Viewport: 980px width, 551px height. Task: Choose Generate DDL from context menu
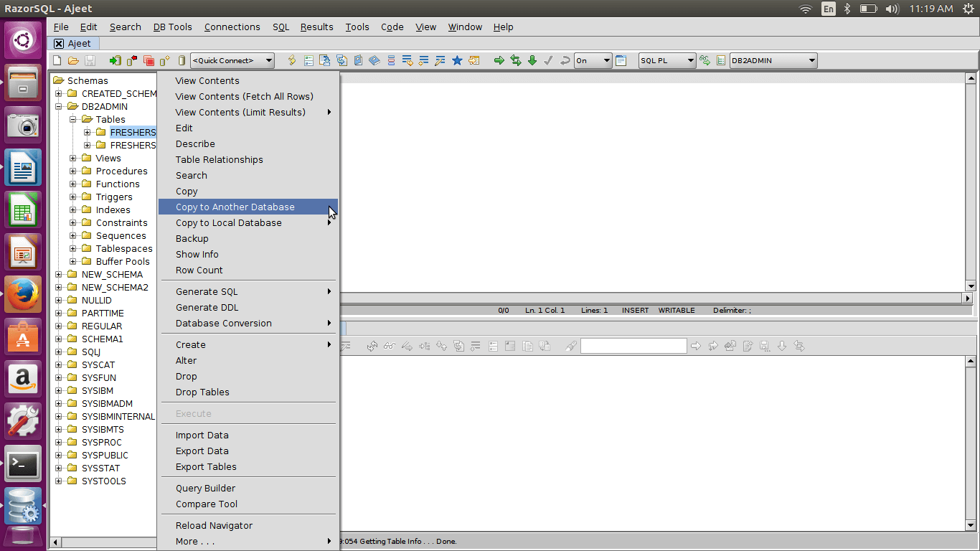(207, 308)
